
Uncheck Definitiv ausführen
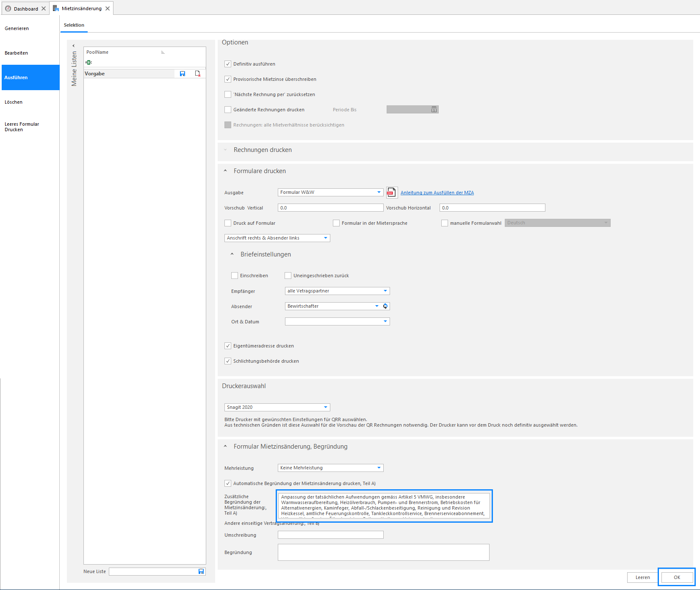(x=228, y=64)
